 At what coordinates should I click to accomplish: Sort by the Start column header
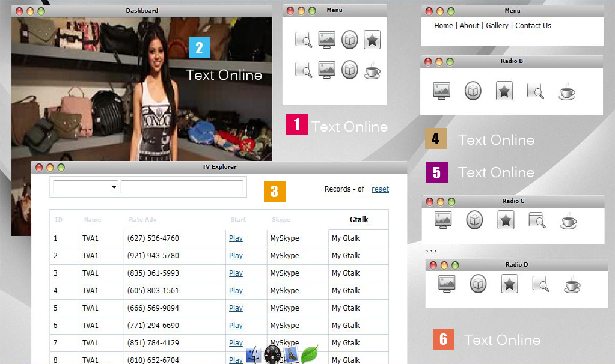(x=238, y=220)
